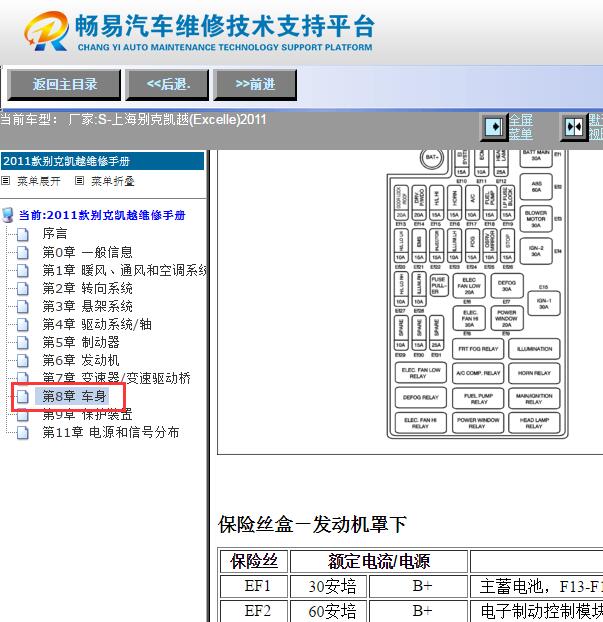Click the B+ cell in EF1 row
This screenshot has width=603, height=622.
tap(419, 586)
